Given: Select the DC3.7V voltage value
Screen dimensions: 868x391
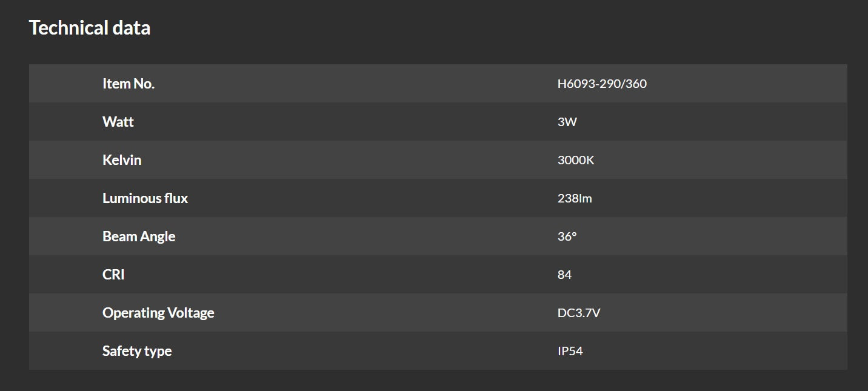Looking at the screenshot, I should point(579,313).
